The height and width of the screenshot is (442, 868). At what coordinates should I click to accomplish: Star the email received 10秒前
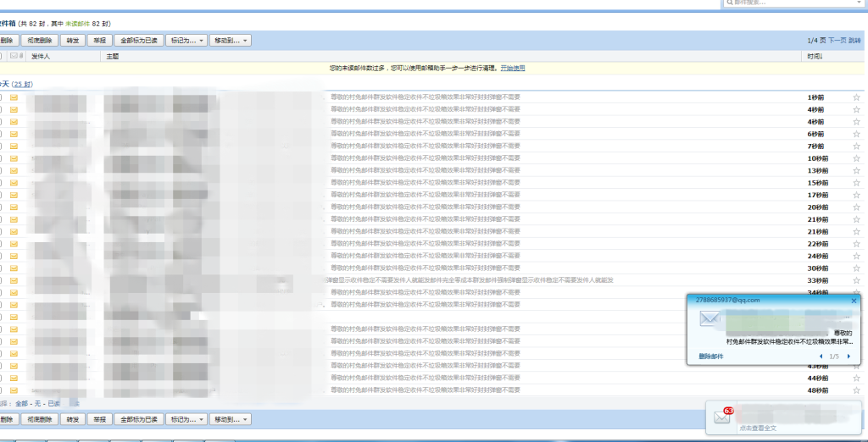[x=856, y=158]
